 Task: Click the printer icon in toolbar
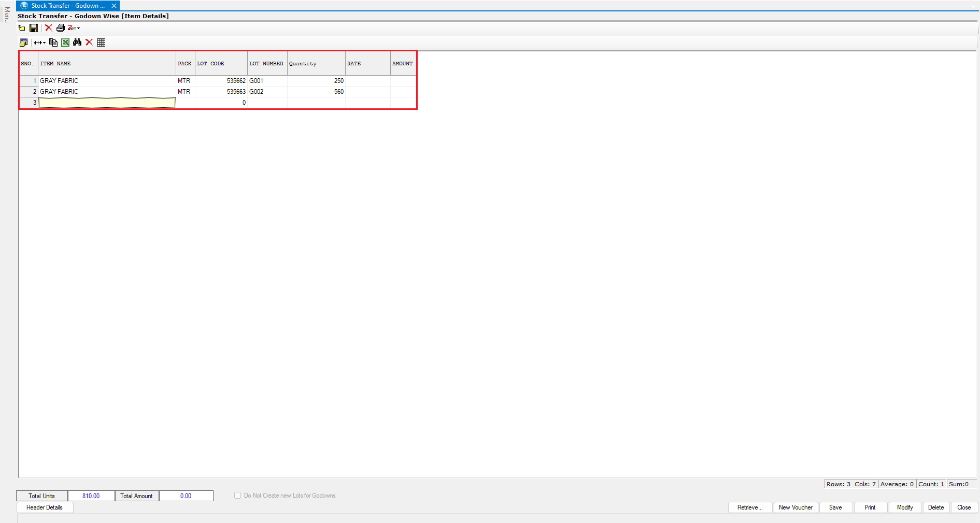pyautogui.click(x=61, y=28)
